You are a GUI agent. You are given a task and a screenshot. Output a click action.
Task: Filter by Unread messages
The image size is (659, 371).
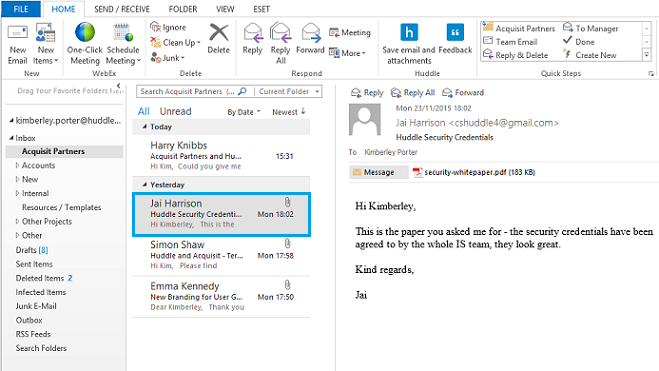pos(175,111)
